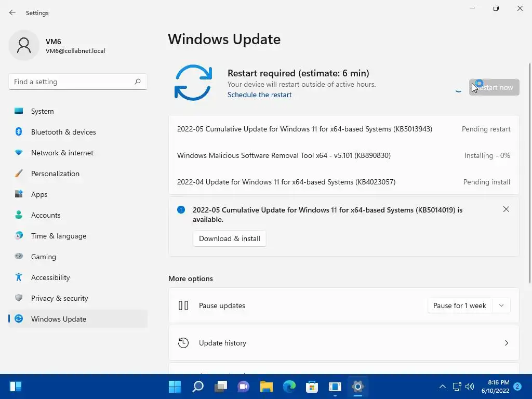Launch Microsoft Edge from the taskbar
The image size is (532, 399).
tap(289, 386)
